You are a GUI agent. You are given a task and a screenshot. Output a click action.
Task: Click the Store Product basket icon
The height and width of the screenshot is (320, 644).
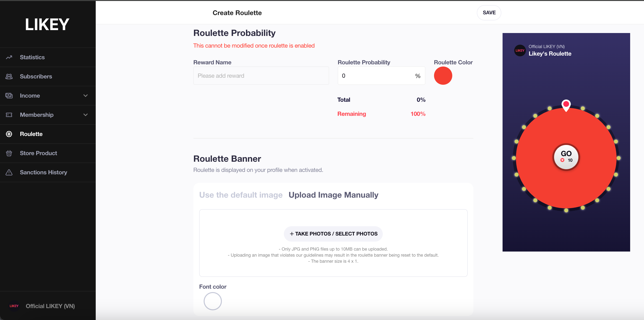pos(9,153)
